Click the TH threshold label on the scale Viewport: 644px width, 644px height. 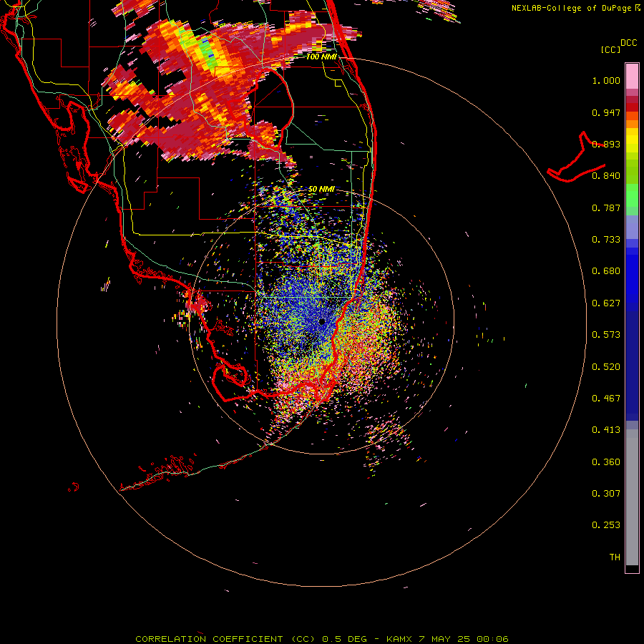point(615,557)
